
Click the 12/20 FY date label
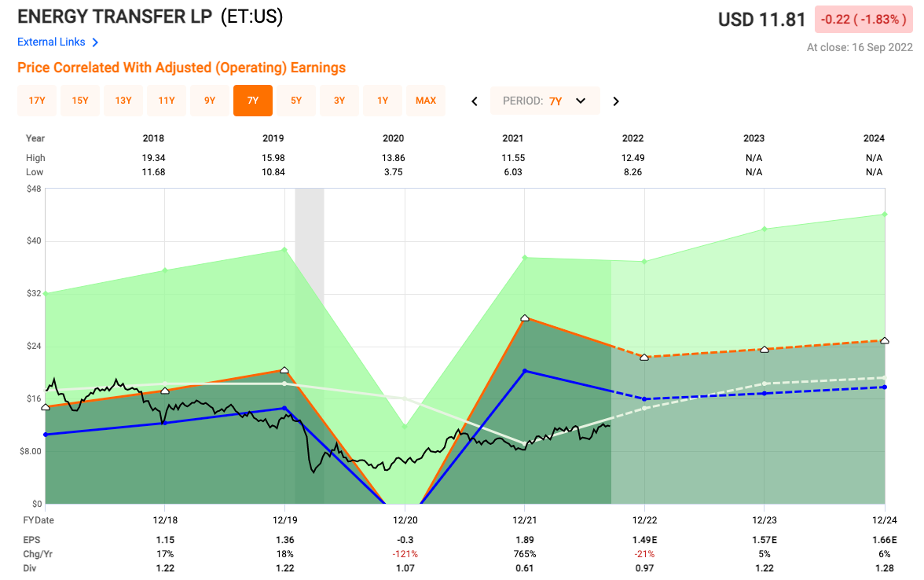[x=405, y=520]
